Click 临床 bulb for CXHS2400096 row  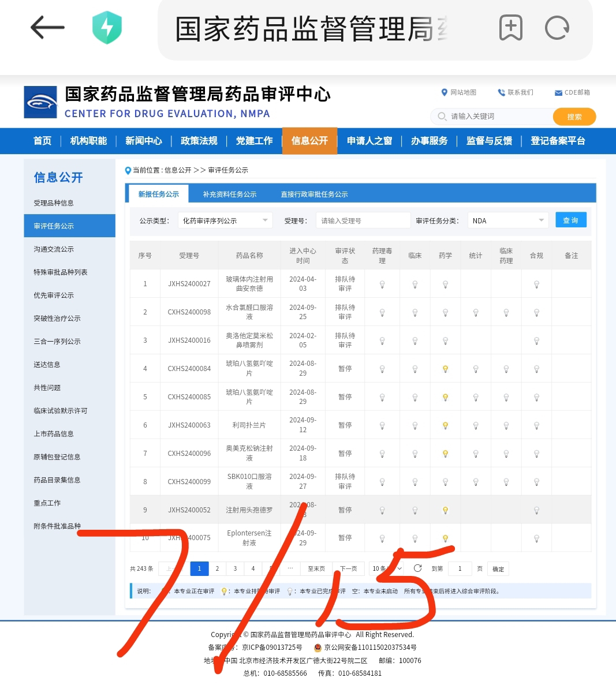(415, 454)
